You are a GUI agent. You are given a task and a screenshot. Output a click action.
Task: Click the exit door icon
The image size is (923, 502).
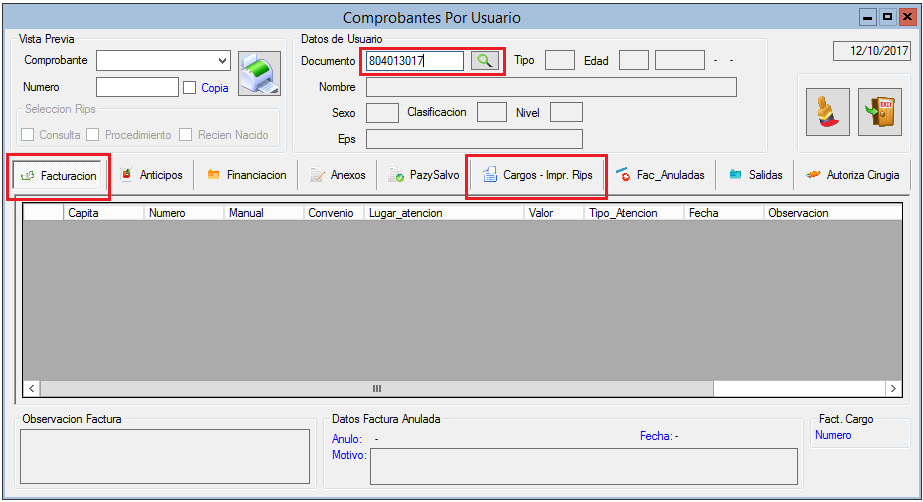click(880, 110)
